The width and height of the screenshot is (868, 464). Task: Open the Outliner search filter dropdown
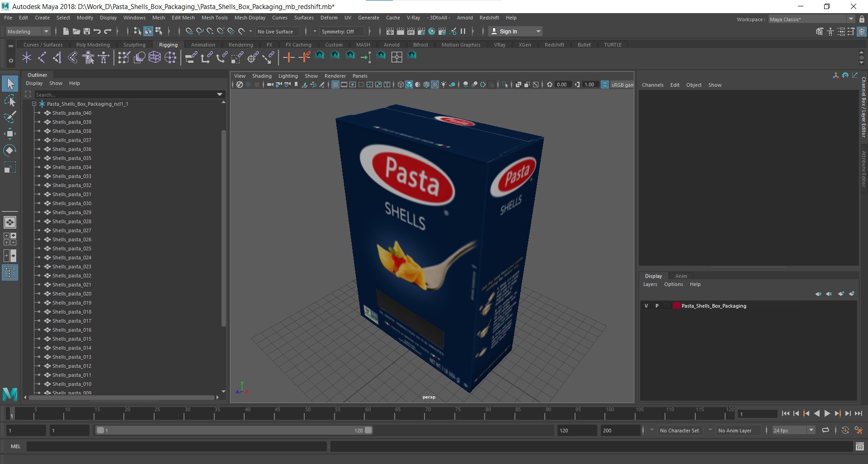[220, 94]
